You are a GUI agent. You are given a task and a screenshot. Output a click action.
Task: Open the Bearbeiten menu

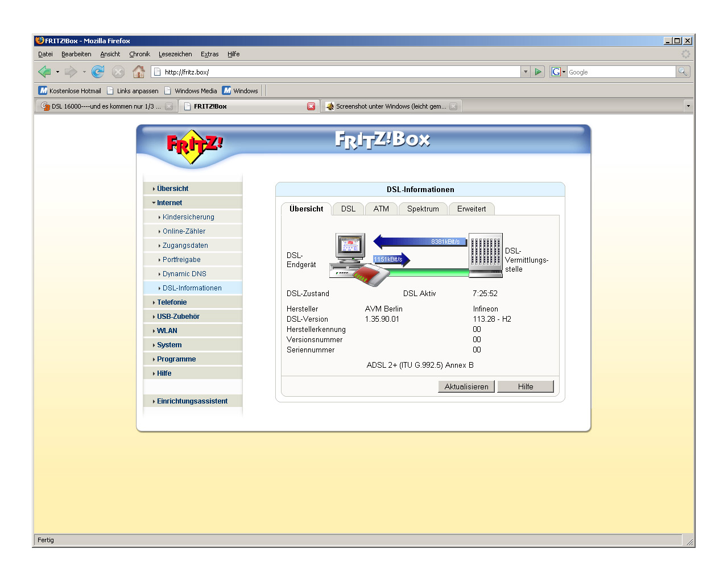click(76, 54)
